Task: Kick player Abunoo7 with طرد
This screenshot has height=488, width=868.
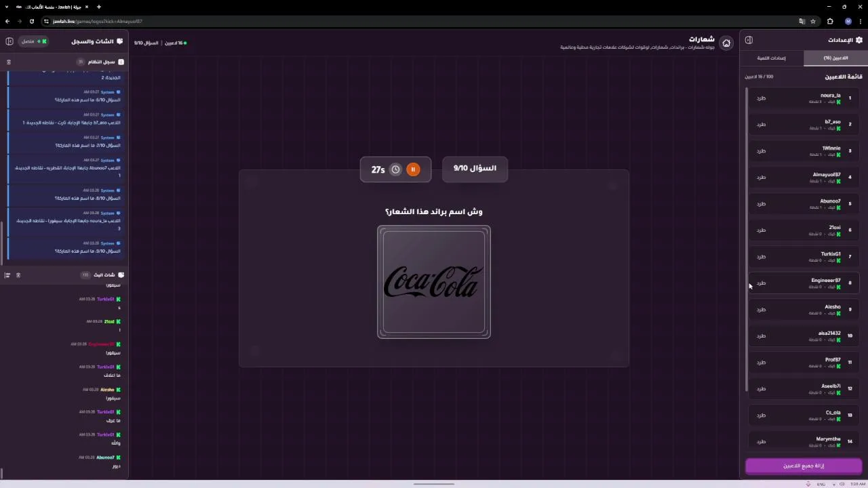Action: click(761, 204)
